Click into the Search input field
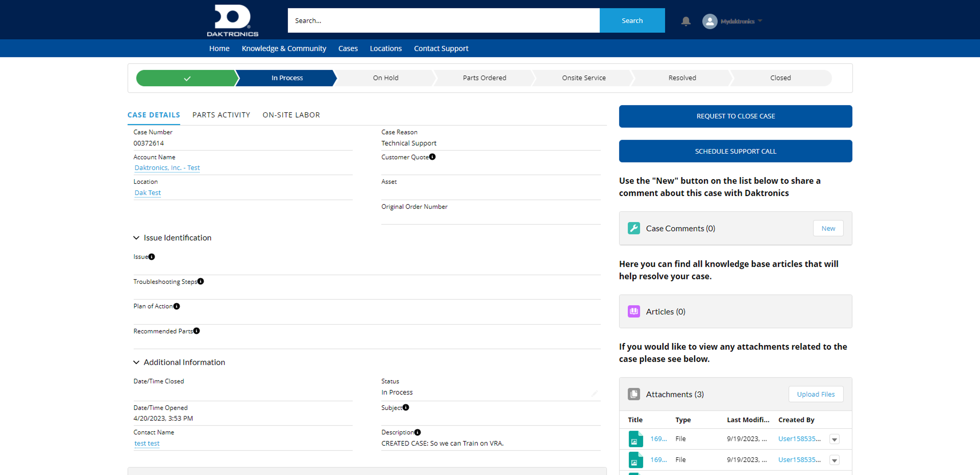980x475 pixels. click(443, 21)
